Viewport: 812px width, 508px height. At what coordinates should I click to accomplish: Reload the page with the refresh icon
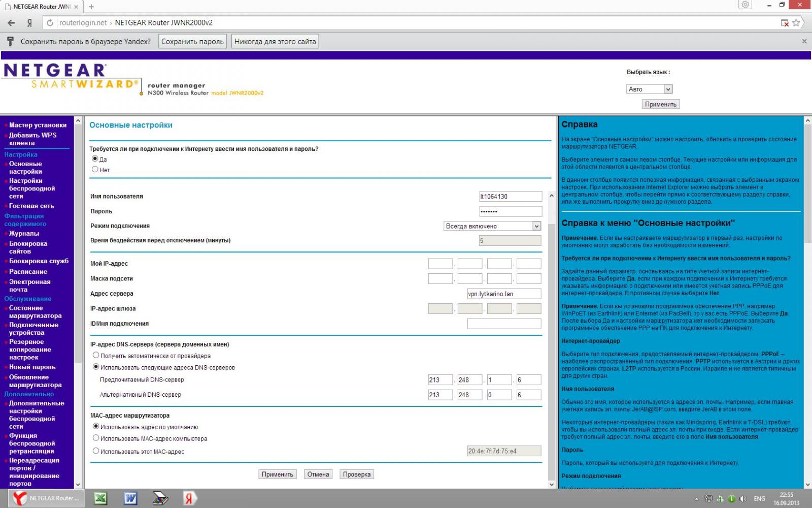pyautogui.click(x=50, y=23)
